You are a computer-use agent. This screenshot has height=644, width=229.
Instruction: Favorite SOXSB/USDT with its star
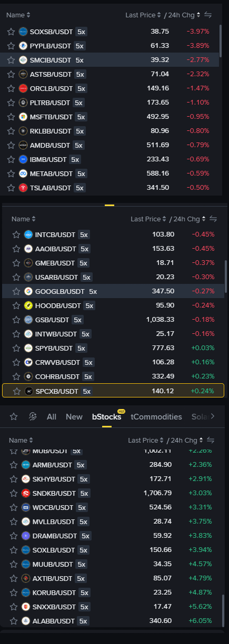pyautogui.click(x=11, y=32)
